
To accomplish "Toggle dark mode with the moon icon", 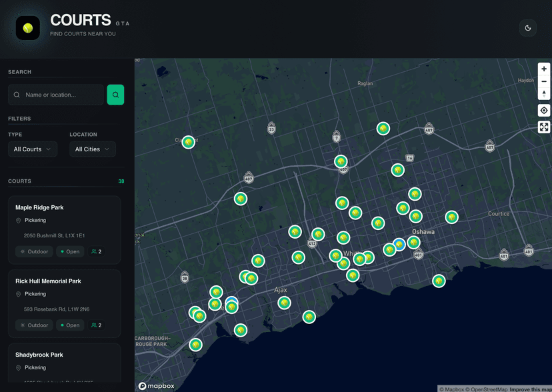I will pyautogui.click(x=527, y=27).
